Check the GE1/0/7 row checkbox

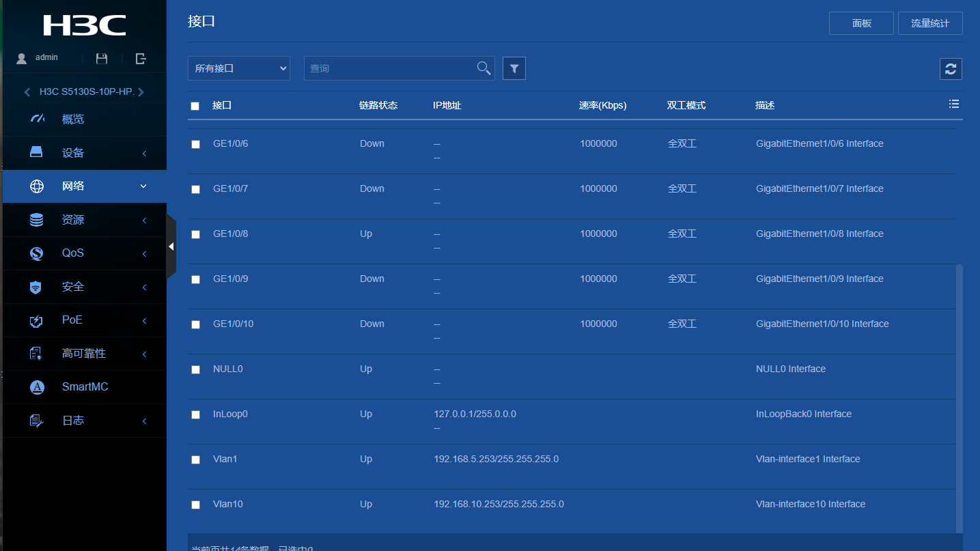coord(196,189)
